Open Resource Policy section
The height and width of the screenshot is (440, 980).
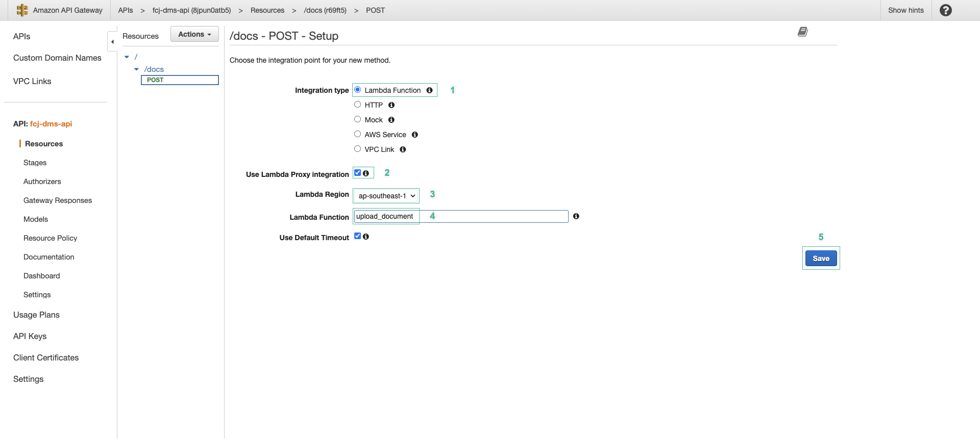click(51, 238)
